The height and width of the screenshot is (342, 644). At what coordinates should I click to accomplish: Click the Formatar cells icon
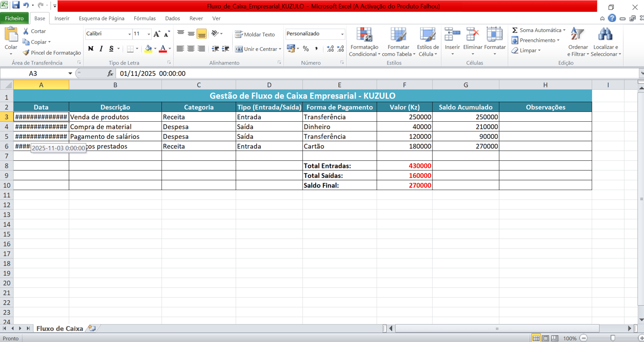(x=495, y=34)
